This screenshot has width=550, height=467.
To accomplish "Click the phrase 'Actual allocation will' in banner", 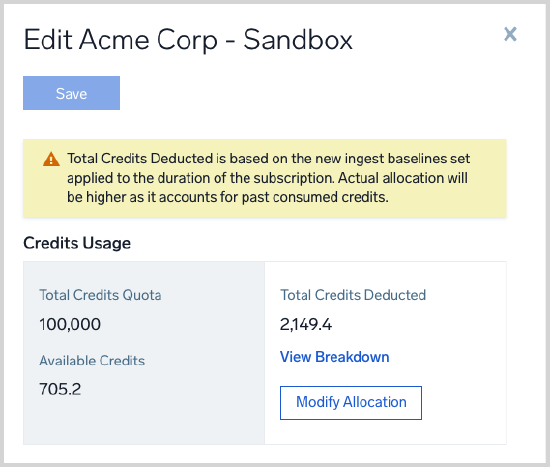I will click(403, 178).
